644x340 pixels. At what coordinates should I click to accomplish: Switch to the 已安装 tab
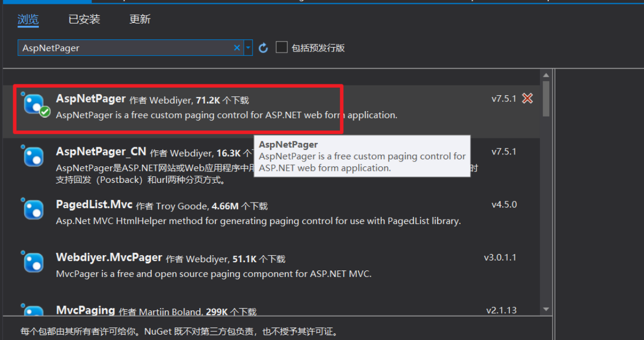84,19
